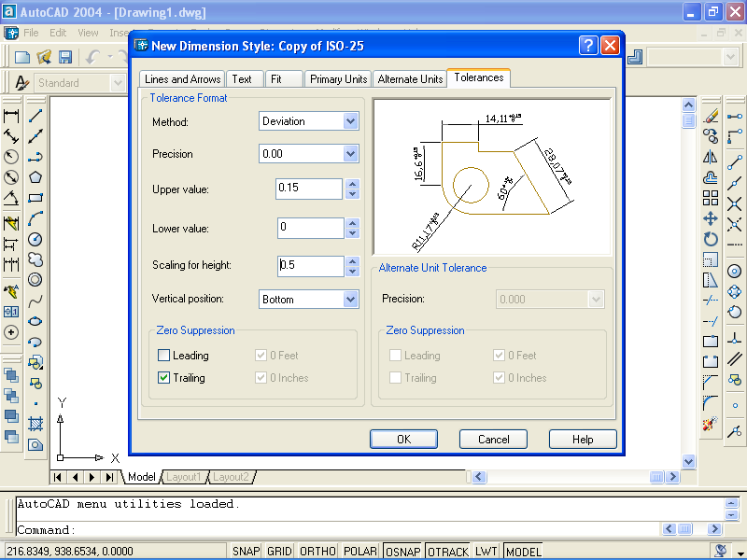
Task: Select the Polygon draw tool
Action: pyautogui.click(x=35, y=177)
